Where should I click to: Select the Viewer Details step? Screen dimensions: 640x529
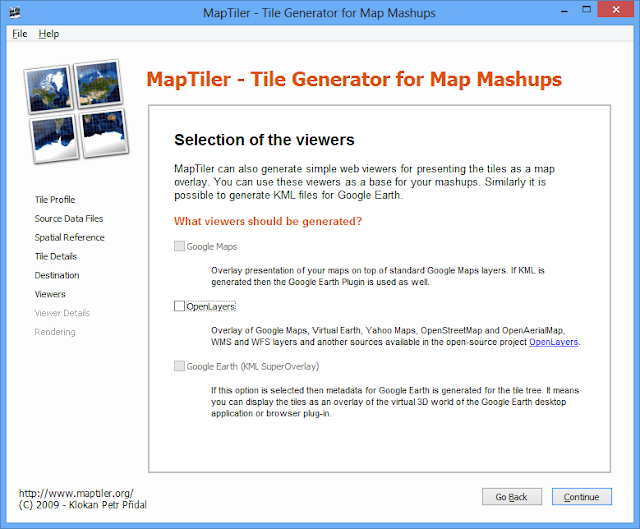[62, 313]
